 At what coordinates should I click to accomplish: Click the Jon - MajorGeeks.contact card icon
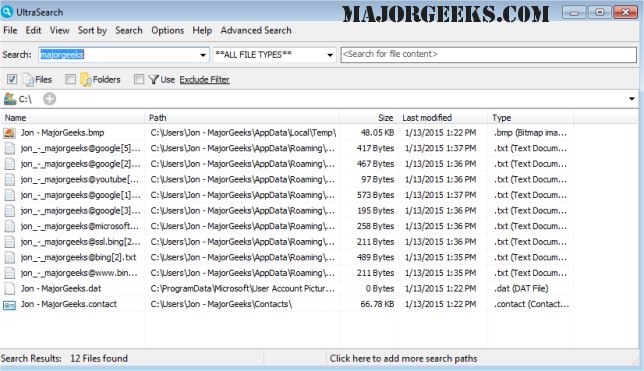(9, 304)
